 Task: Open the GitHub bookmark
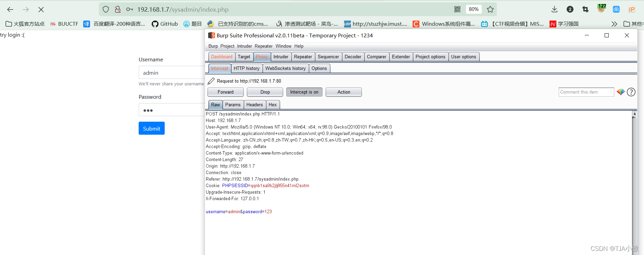165,24
